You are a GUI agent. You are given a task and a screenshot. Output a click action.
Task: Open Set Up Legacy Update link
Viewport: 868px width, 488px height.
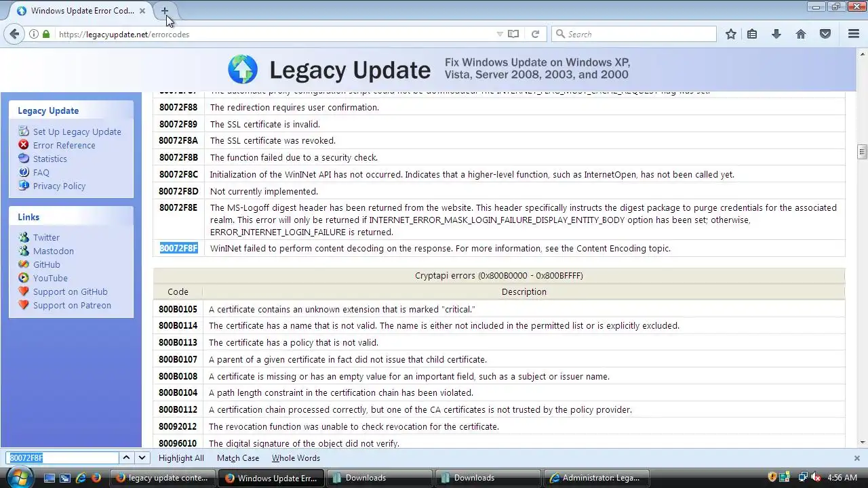77,131
